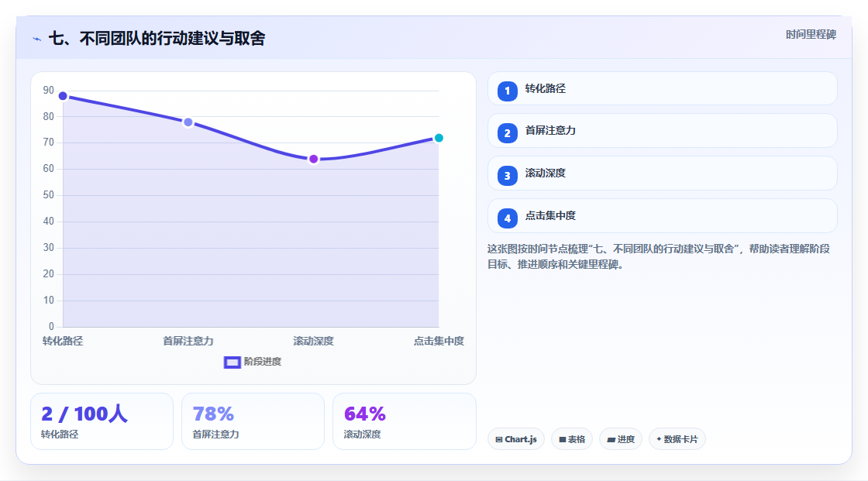Image resolution: width=868 pixels, height=481 pixels.
Task: Select the 点击集中度 timeline item
Action: (x=662, y=216)
